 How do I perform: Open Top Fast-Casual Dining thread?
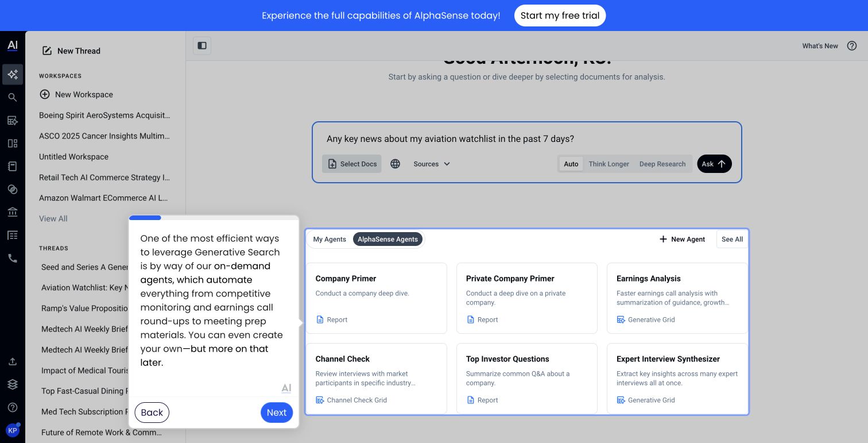(84, 391)
